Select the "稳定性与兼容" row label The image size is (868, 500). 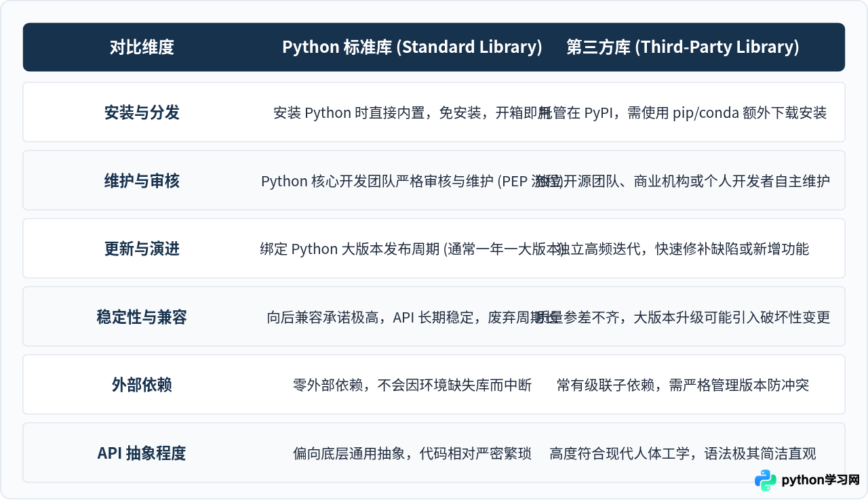[142, 317]
